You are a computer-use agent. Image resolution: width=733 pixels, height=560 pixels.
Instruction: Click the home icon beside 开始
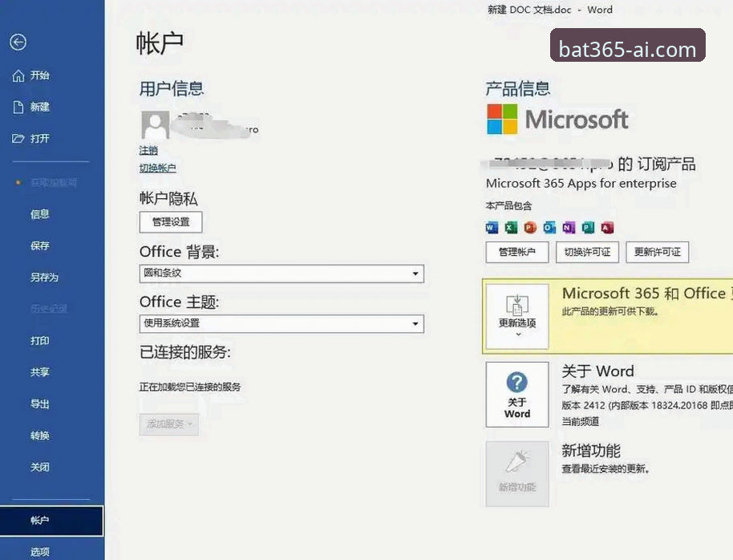click(x=18, y=75)
